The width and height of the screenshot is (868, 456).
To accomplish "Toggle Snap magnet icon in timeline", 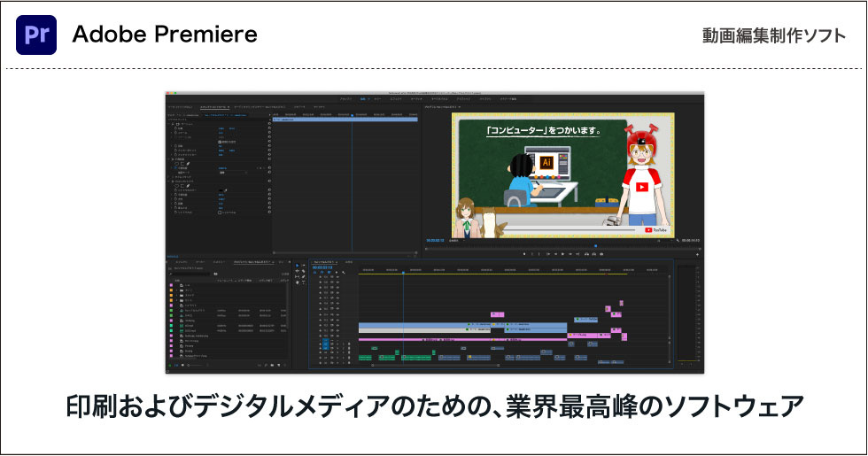I will tap(322, 273).
